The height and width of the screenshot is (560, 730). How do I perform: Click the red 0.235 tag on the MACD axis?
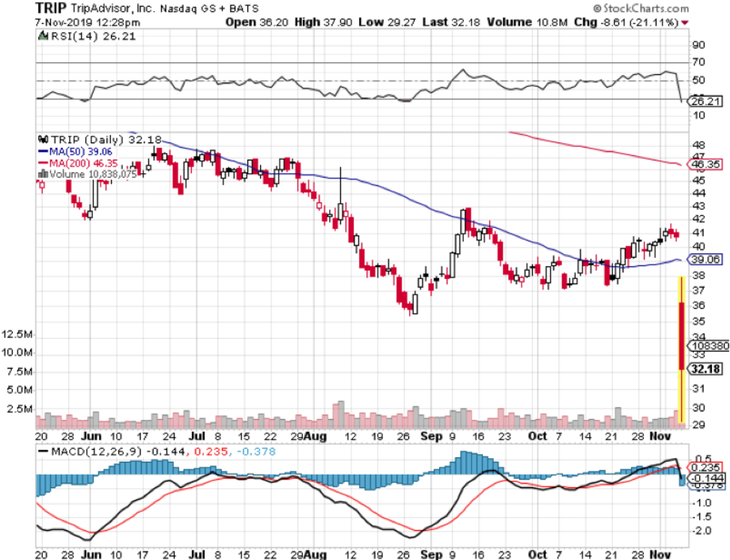tap(706, 467)
